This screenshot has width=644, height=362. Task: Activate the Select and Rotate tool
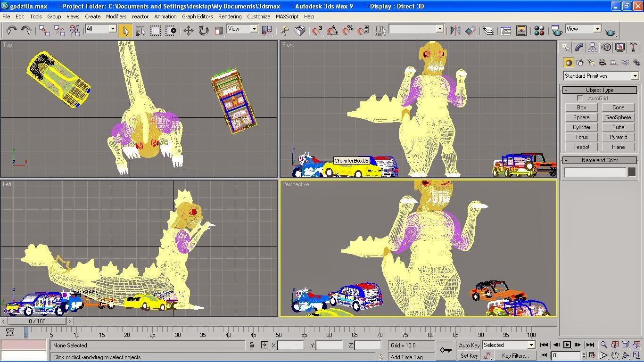[203, 31]
